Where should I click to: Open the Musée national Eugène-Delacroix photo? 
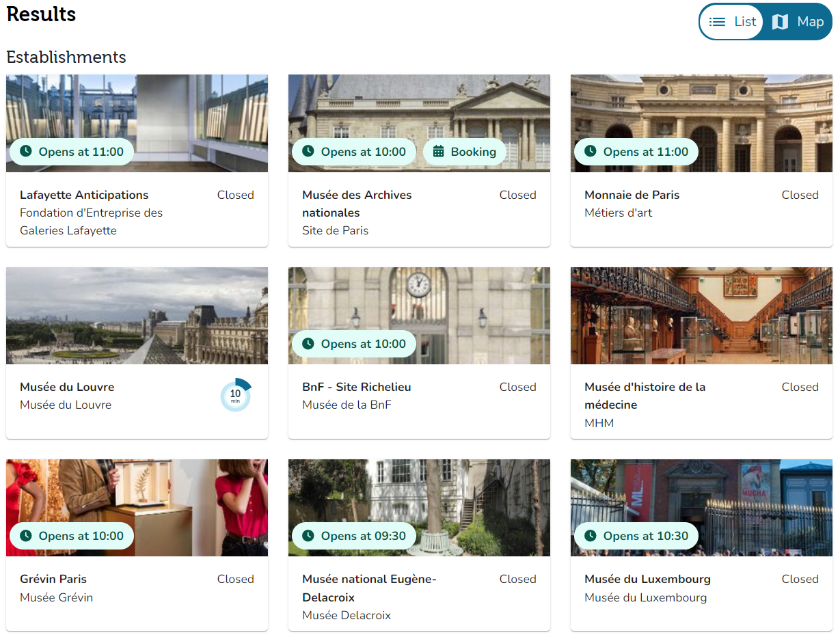point(419,508)
